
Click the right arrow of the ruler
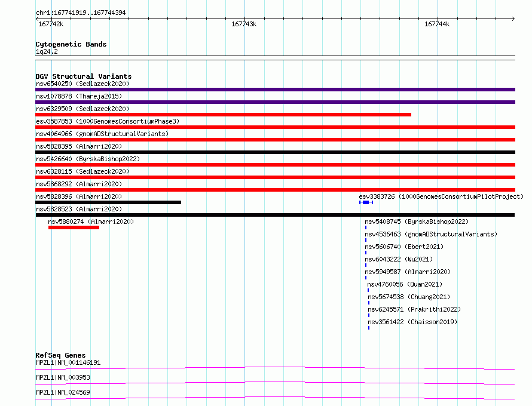pyautogui.click(x=513, y=19)
